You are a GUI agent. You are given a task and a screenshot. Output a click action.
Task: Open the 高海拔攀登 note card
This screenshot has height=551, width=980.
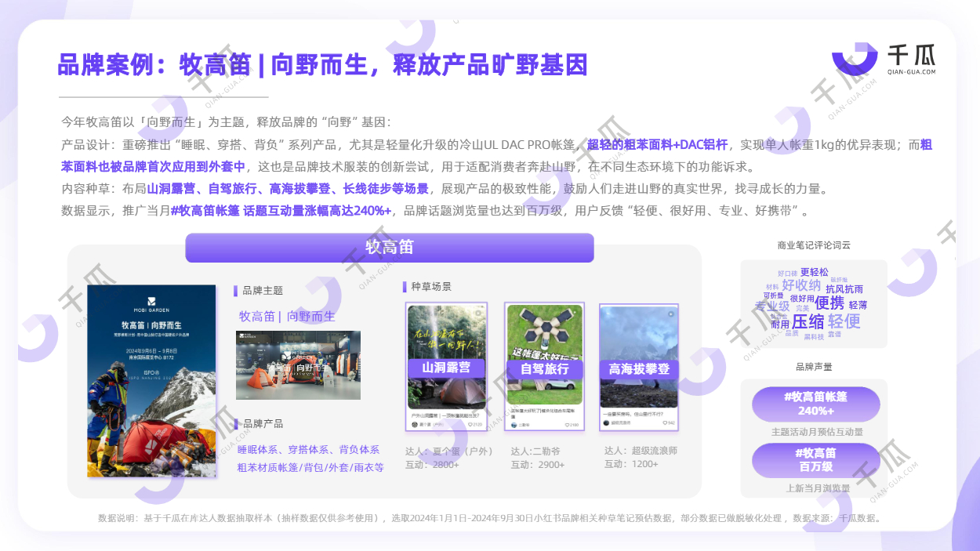coord(639,367)
